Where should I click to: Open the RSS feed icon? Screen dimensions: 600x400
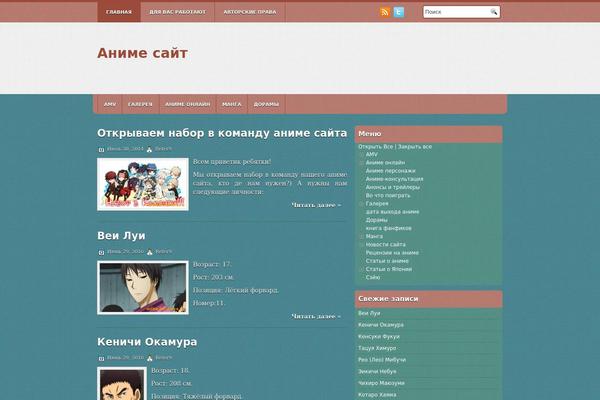(x=385, y=12)
